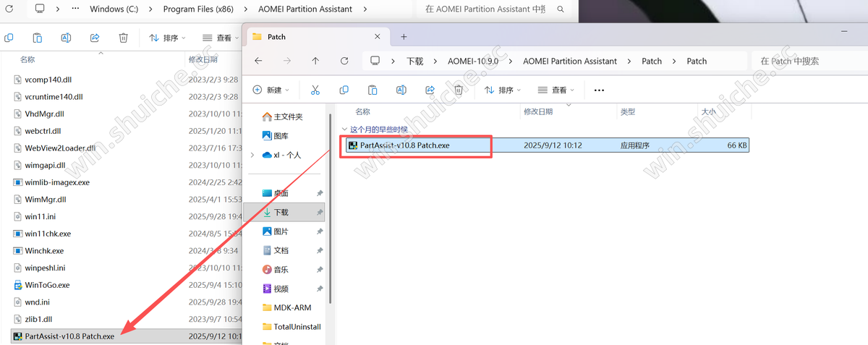Select zlib1.dll file
The height and width of the screenshot is (345, 868).
tap(38, 319)
